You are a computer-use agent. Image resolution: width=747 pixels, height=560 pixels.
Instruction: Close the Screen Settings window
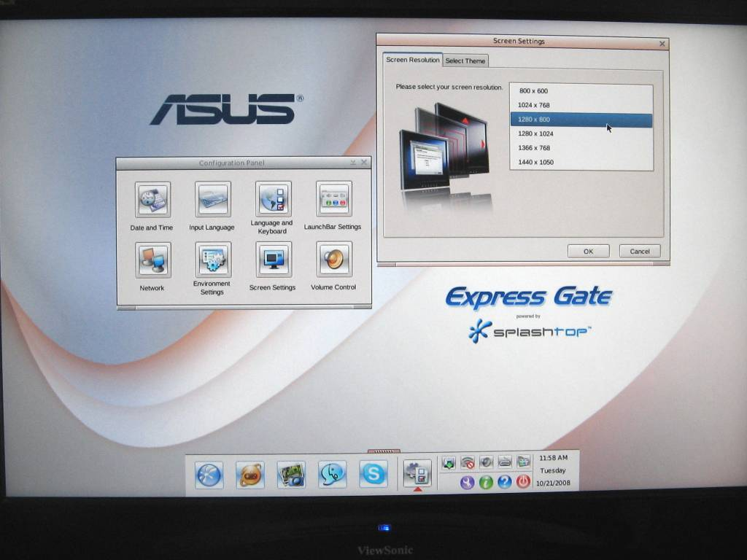tap(662, 44)
